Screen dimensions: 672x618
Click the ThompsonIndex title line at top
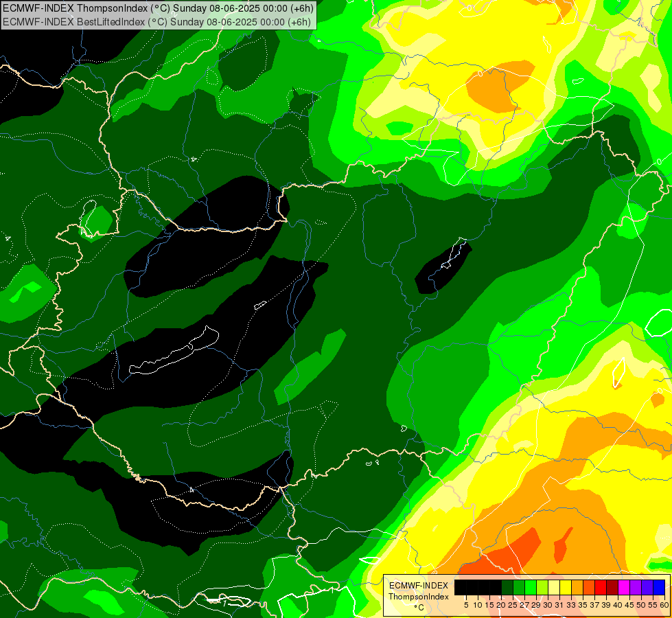158,8
